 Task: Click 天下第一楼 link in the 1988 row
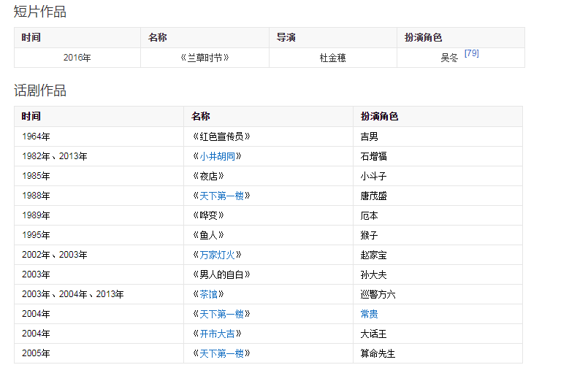tap(221, 196)
